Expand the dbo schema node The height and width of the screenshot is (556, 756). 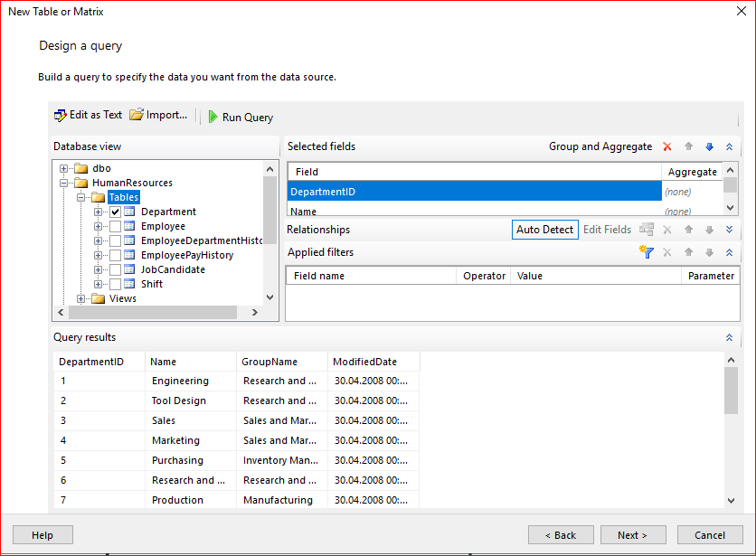(x=64, y=168)
